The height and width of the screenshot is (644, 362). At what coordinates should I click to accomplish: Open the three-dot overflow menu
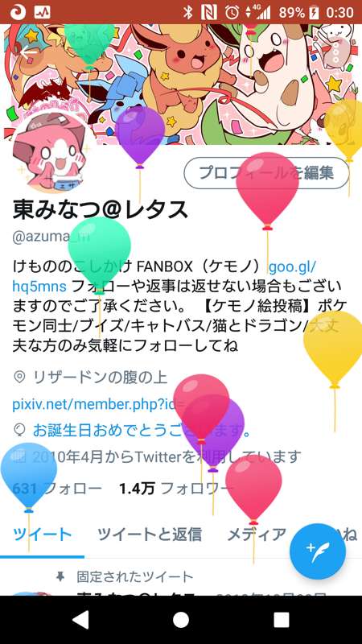tap(335, 53)
